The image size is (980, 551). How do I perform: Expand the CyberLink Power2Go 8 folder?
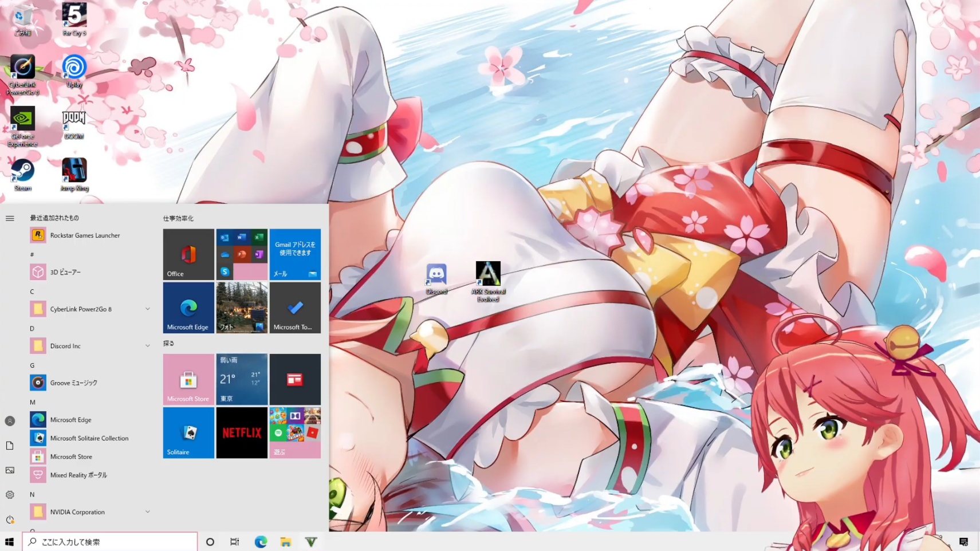[x=90, y=309]
